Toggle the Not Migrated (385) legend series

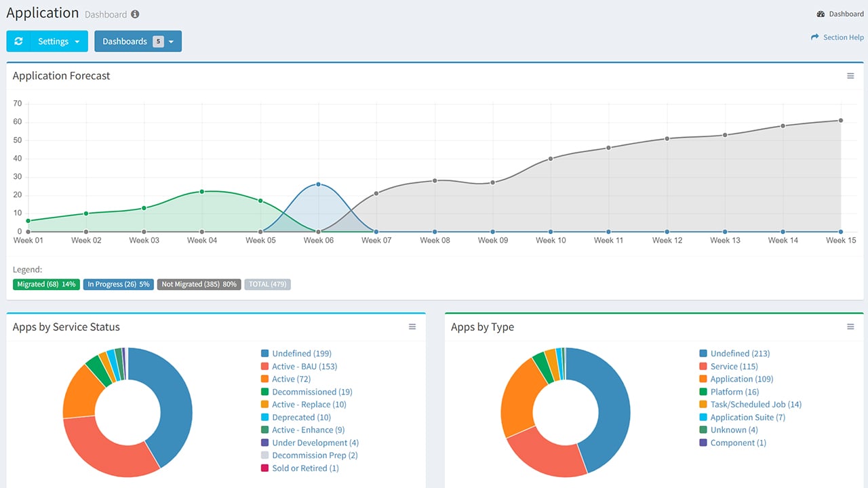click(x=199, y=284)
